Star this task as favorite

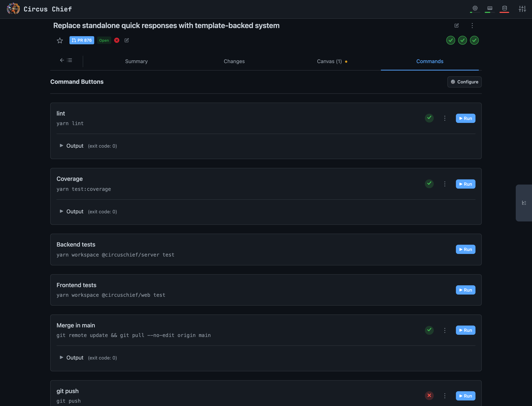[x=60, y=40]
